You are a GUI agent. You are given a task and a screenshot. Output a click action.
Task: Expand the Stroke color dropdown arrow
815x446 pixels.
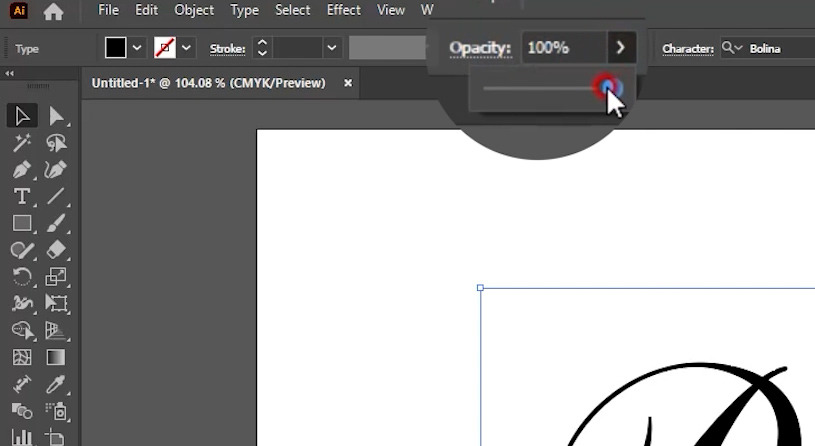[186, 48]
